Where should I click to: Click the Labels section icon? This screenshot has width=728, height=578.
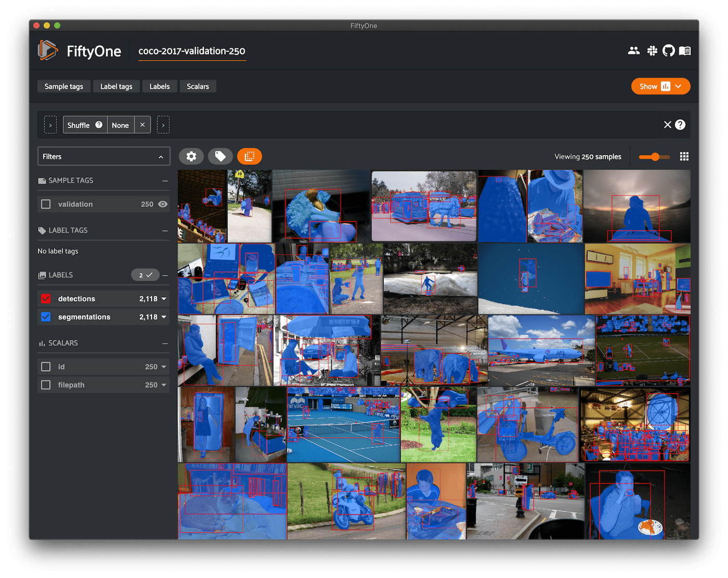(42, 275)
